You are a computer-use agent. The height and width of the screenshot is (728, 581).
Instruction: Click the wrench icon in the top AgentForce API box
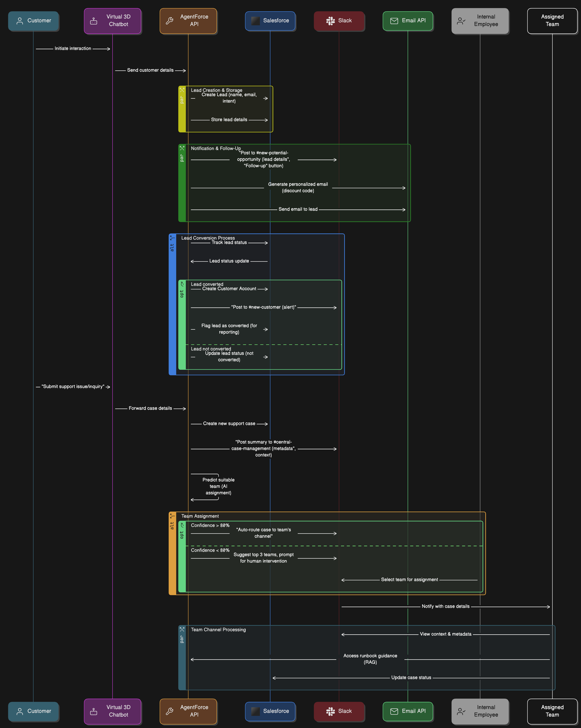(170, 21)
